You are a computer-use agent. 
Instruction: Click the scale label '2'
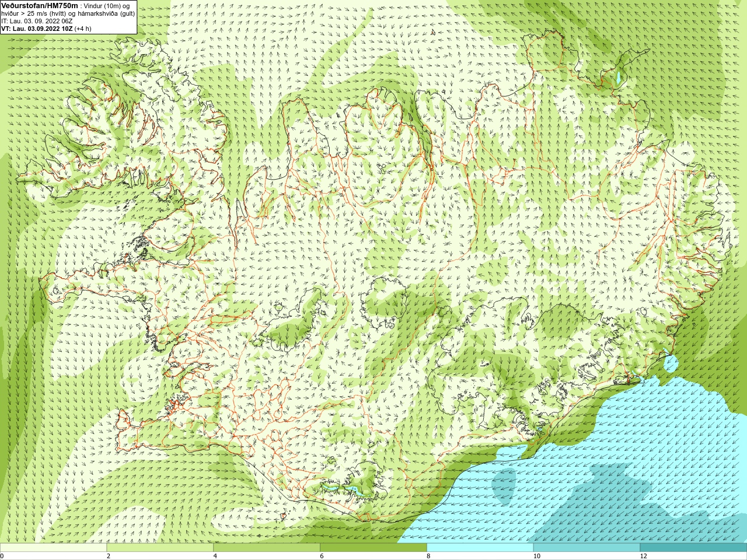tap(108, 556)
